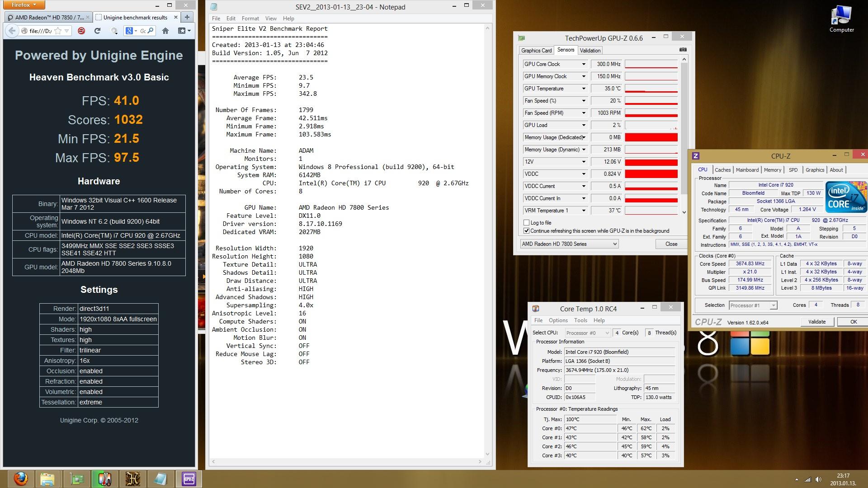Enable Log to file in GPU-Z
The width and height of the screenshot is (868, 488).
click(x=526, y=223)
